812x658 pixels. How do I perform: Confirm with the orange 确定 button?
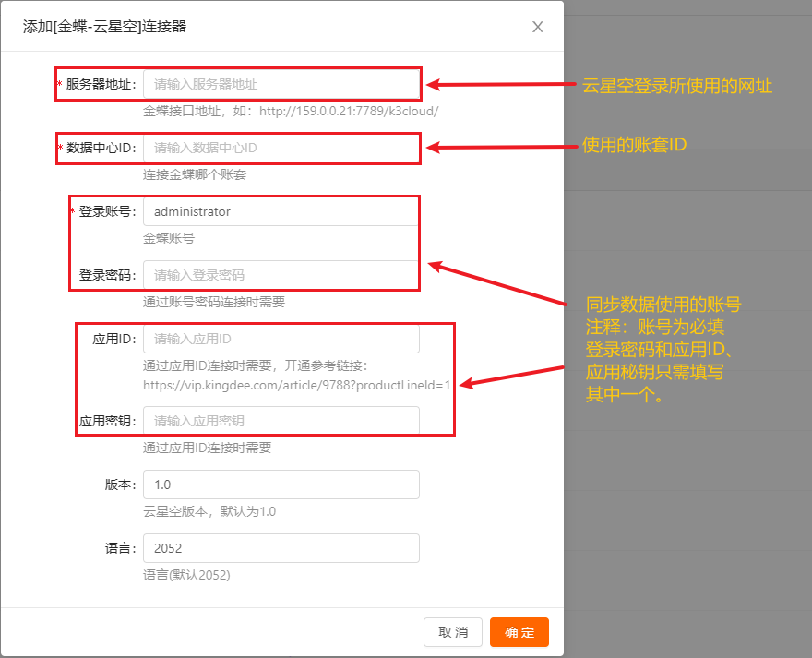point(519,632)
